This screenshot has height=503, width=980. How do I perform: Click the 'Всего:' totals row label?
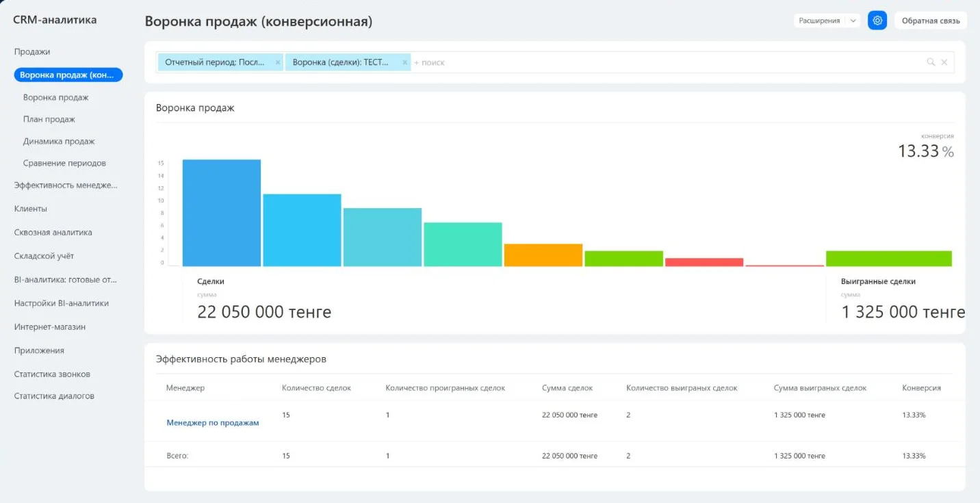pos(177,456)
